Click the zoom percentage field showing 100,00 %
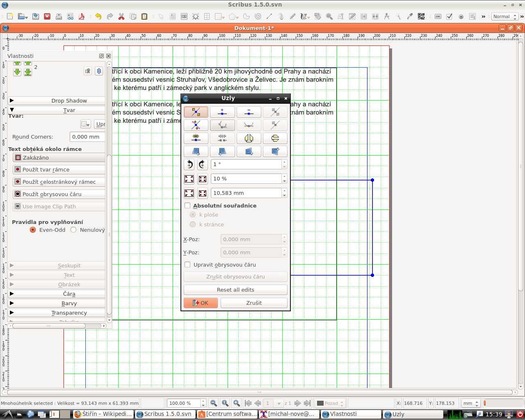This screenshot has height=420, width=525. point(183,403)
